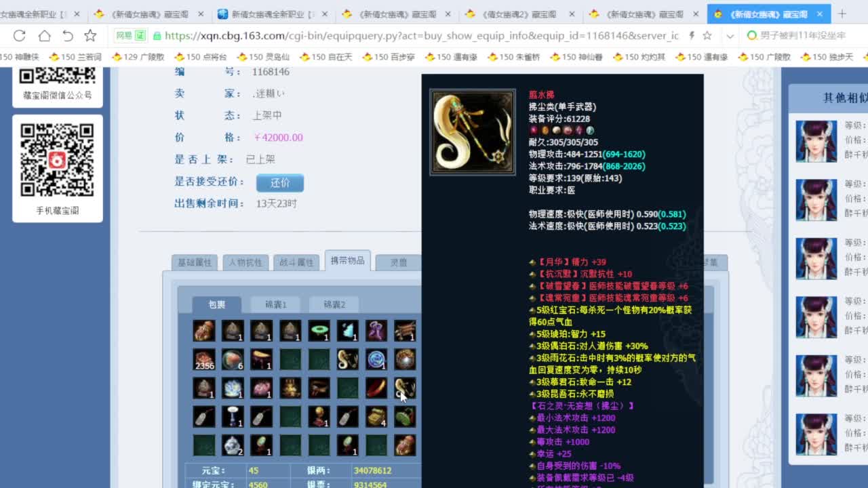Close the active 《新倩女幽魂》藏宝阁 browser tab
The width and height of the screenshot is (868, 488).
click(819, 14)
